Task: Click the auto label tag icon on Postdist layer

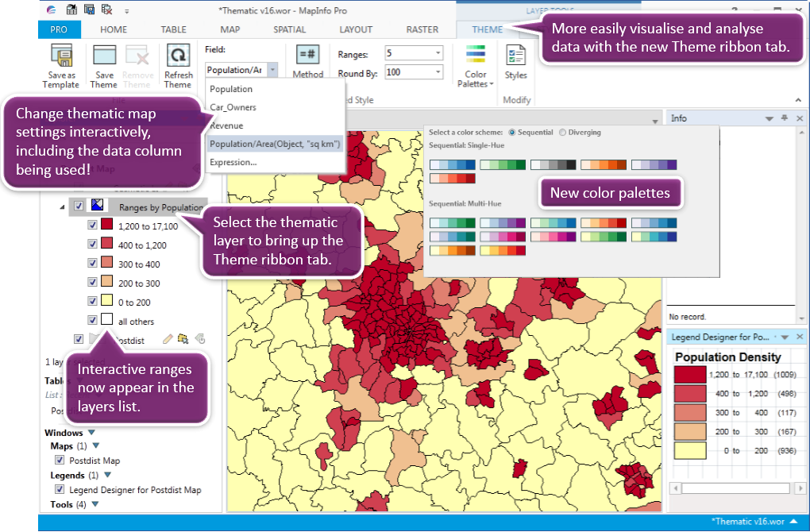Action: click(x=200, y=339)
